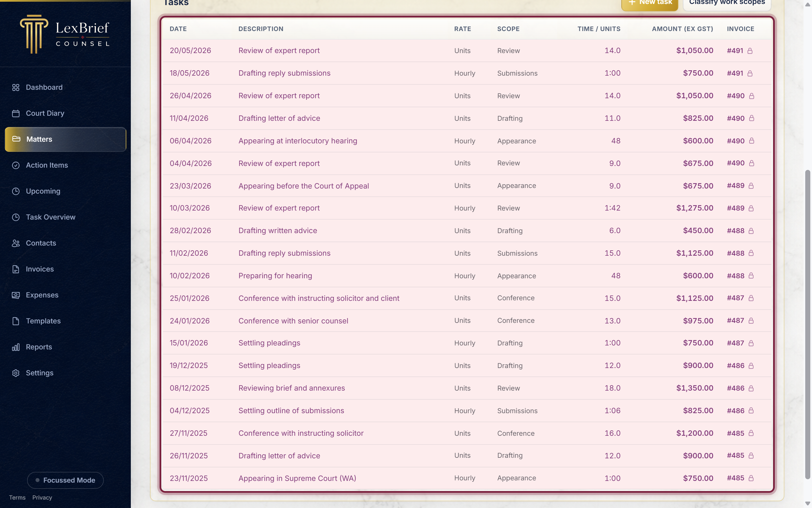Click the $1,275.00 amount
Image resolution: width=812 pixels, height=508 pixels.
(694, 208)
